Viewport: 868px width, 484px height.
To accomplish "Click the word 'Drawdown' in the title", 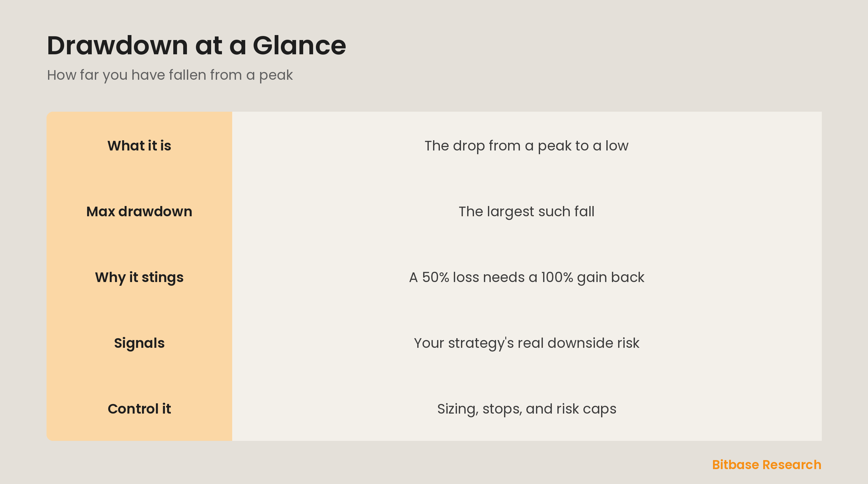I will (117, 45).
